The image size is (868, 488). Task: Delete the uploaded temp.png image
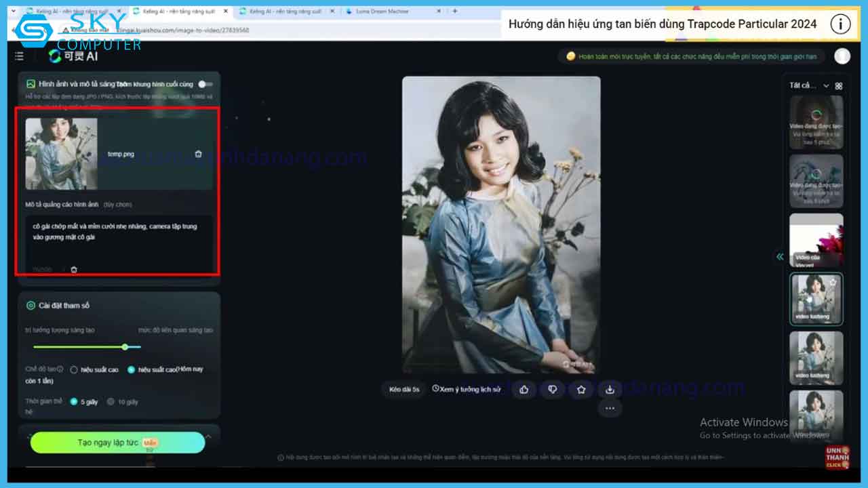198,154
